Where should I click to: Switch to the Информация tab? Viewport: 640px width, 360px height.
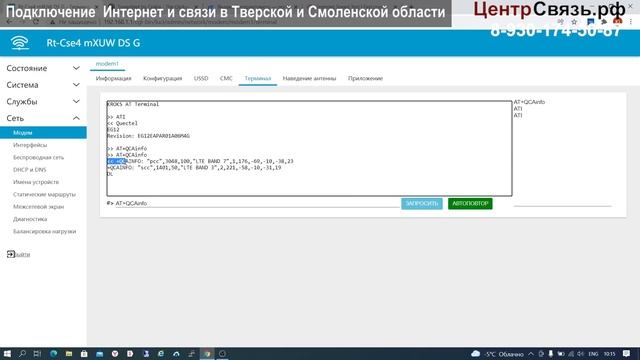pyautogui.click(x=113, y=78)
